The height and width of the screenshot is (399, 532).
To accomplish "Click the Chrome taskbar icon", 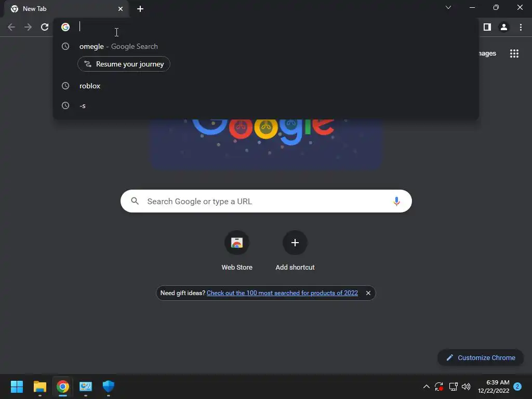I will [63, 387].
